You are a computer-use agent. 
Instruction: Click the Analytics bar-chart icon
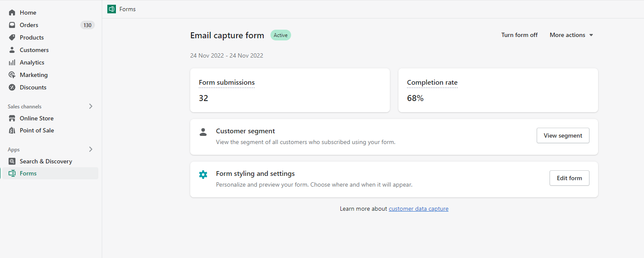pos(12,62)
